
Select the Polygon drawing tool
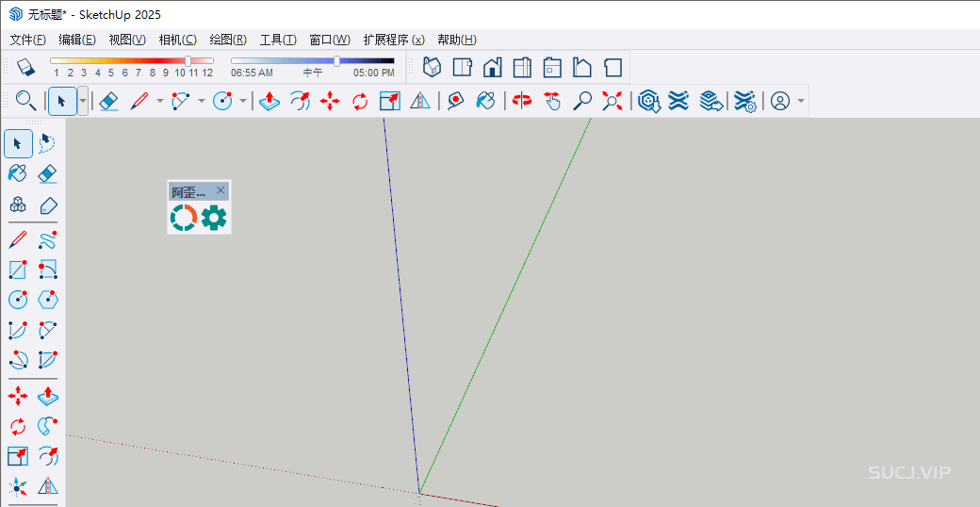point(48,300)
